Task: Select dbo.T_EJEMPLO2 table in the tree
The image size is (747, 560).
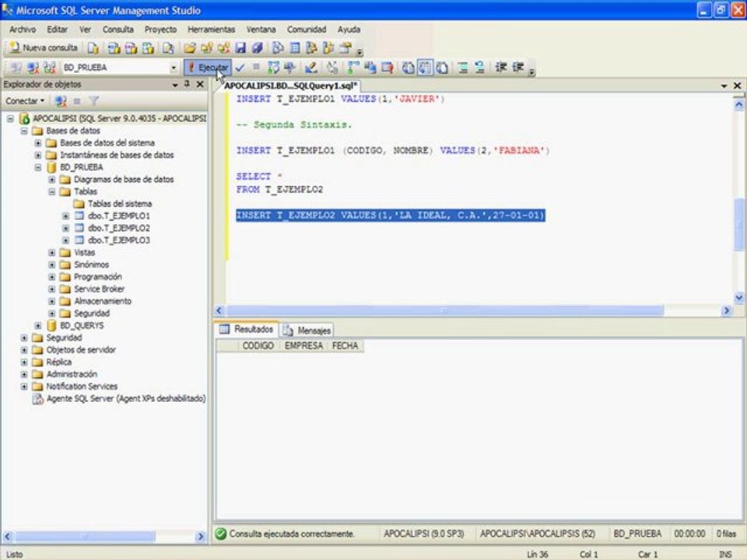Action: [x=118, y=228]
